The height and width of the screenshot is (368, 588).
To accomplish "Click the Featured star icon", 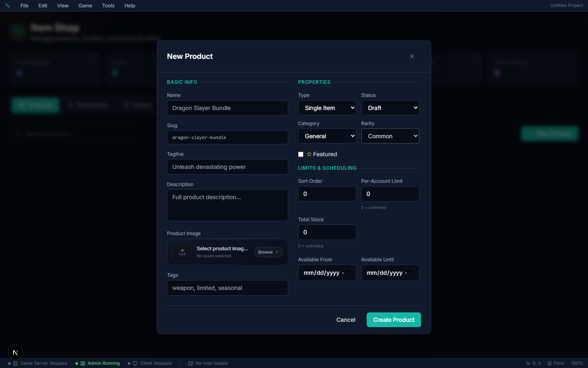I will 309,154.
